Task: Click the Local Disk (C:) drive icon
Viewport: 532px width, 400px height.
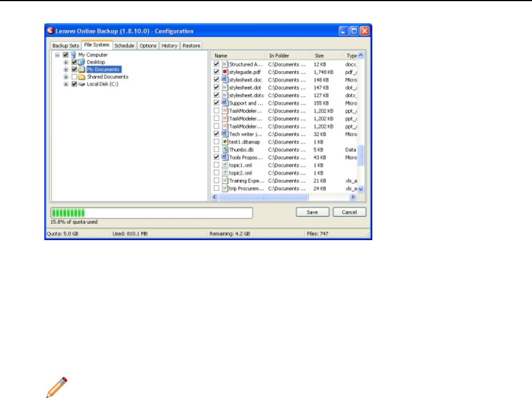Action: click(x=81, y=84)
